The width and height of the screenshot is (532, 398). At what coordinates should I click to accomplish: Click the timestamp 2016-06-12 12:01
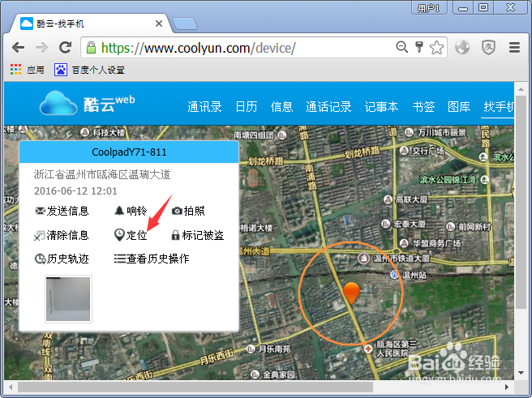[x=75, y=190]
